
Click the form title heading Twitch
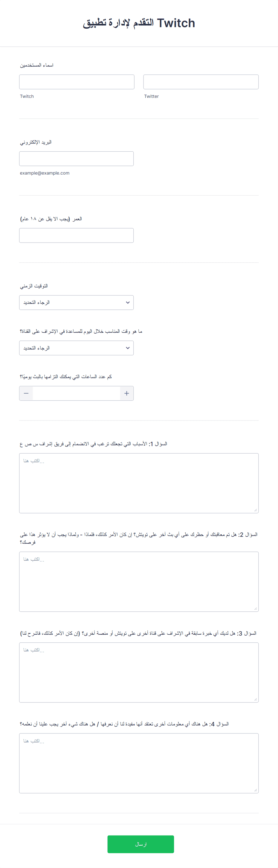139,23
